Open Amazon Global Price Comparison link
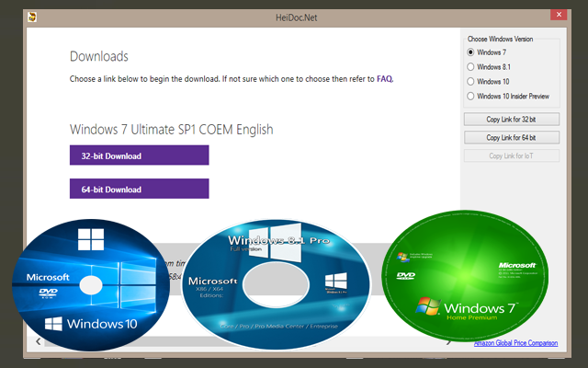 coord(515,343)
